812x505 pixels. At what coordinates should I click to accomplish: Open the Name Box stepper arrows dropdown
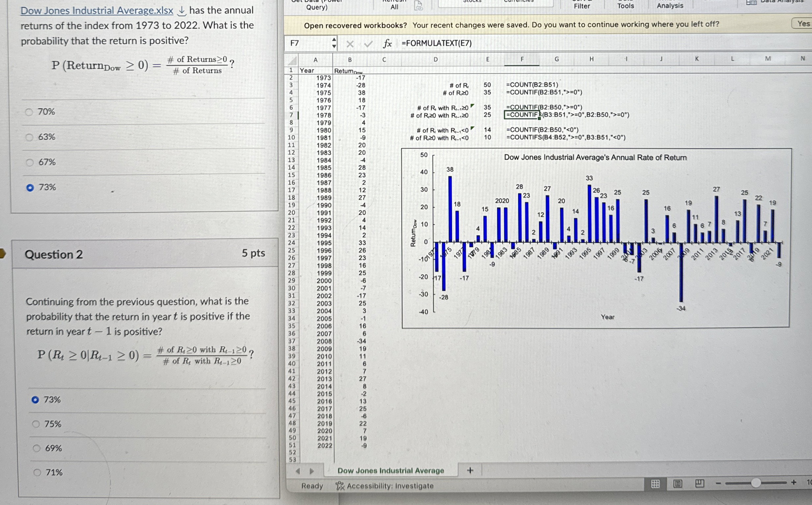[334, 43]
